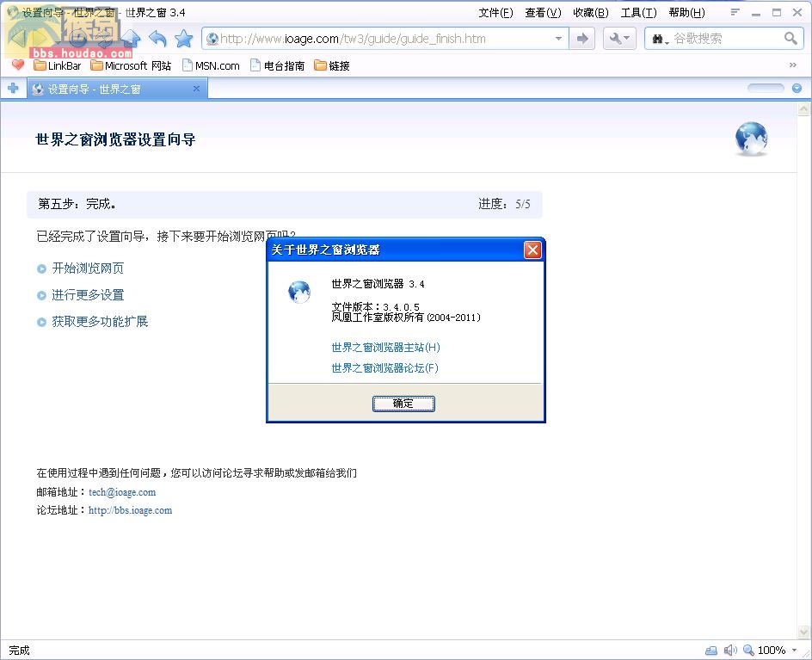Open the http://bbs.ioage.com forum link
Image resolution: width=812 pixels, height=660 pixels.
(x=130, y=510)
